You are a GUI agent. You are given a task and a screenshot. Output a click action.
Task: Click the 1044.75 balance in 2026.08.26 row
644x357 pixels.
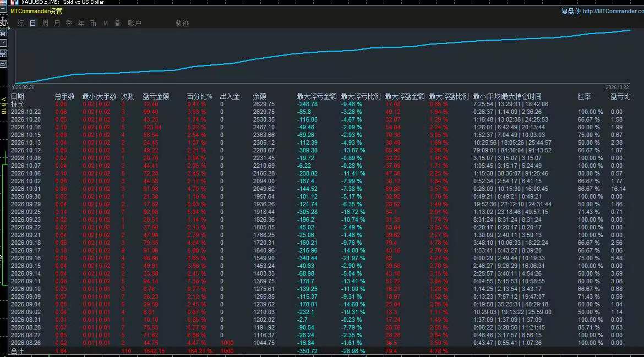264,343
